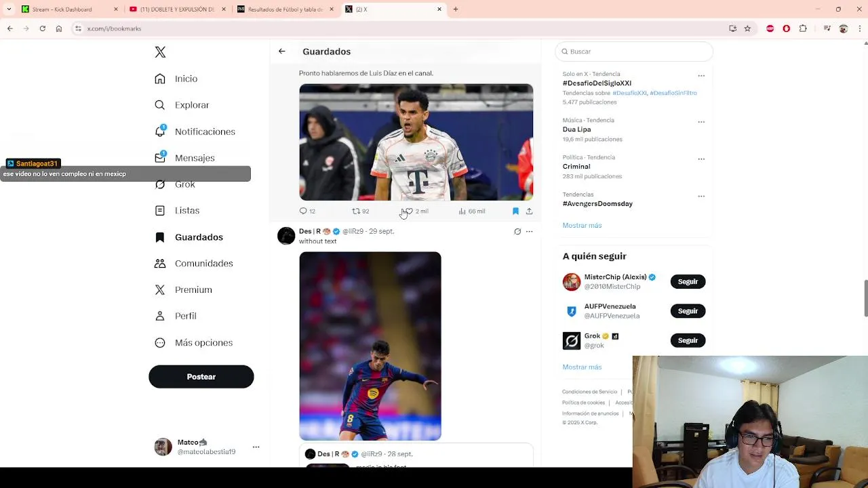Image resolution: width=868 pixels, height=488 pixels.
Task: Go back with the Guardados arrow
Action: click(281, 52)
